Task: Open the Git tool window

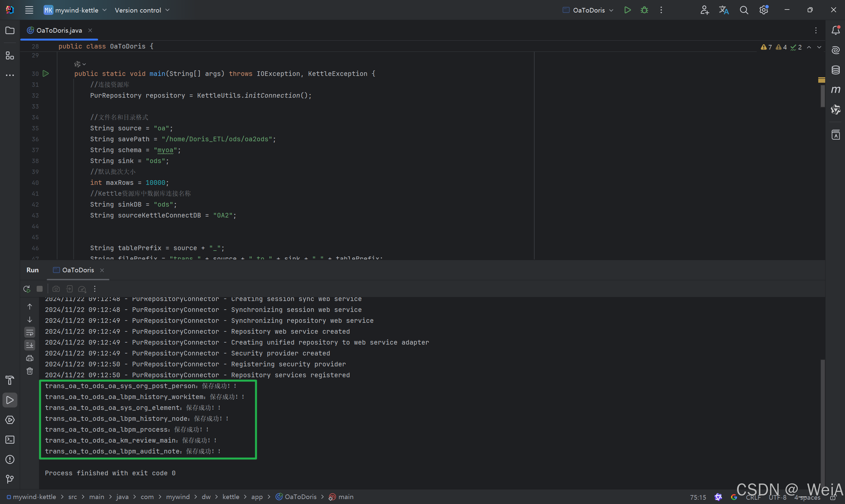Action: click(x=10, y=479)
